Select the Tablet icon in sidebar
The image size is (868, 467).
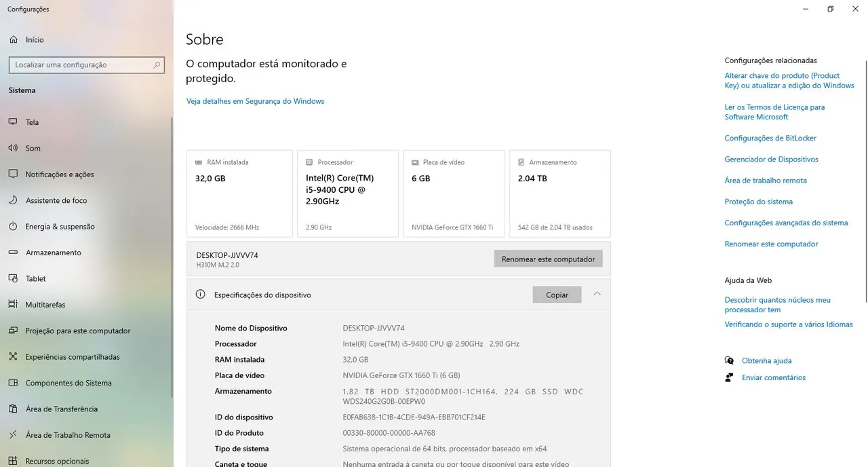(13, 279)
